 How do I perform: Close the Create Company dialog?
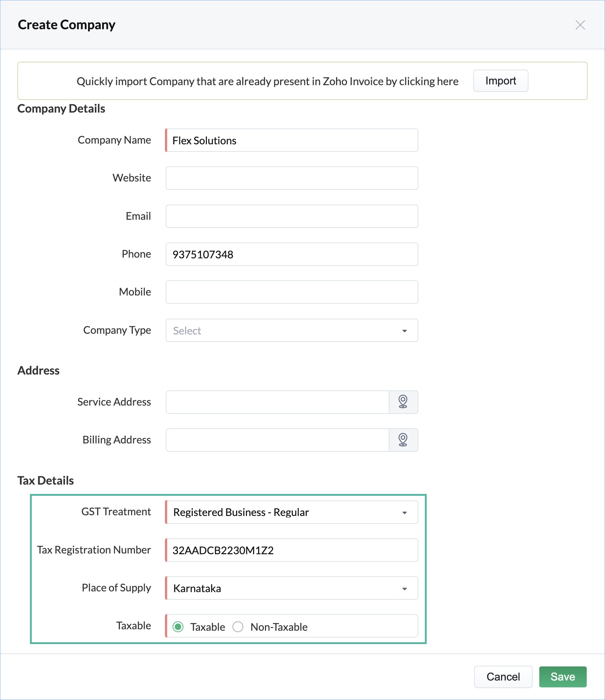(x=580, y=25)
